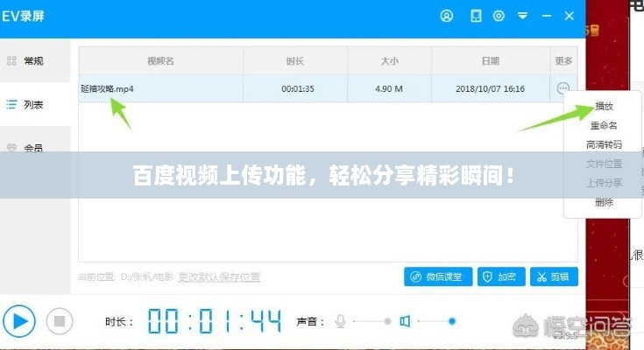Switch to the 列表 tab
Image resolution: width=644 pixels, height=350 pixels.
pos(33,104)
